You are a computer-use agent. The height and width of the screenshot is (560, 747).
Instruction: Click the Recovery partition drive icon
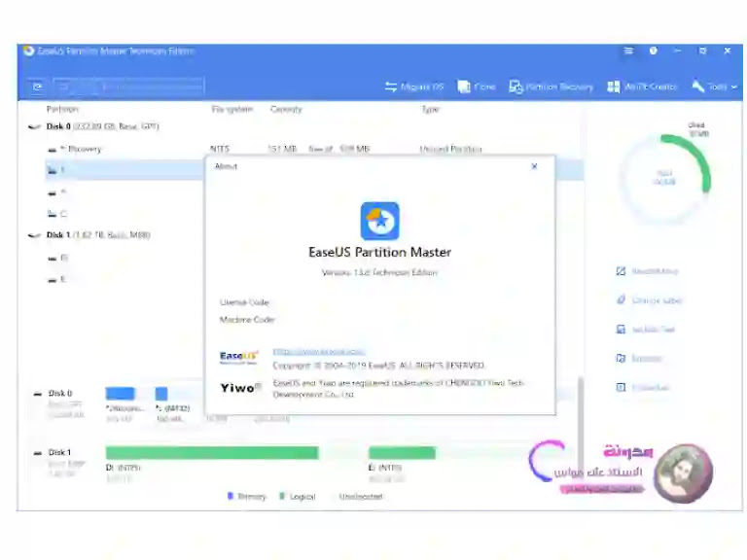click(x=52, y=150)
